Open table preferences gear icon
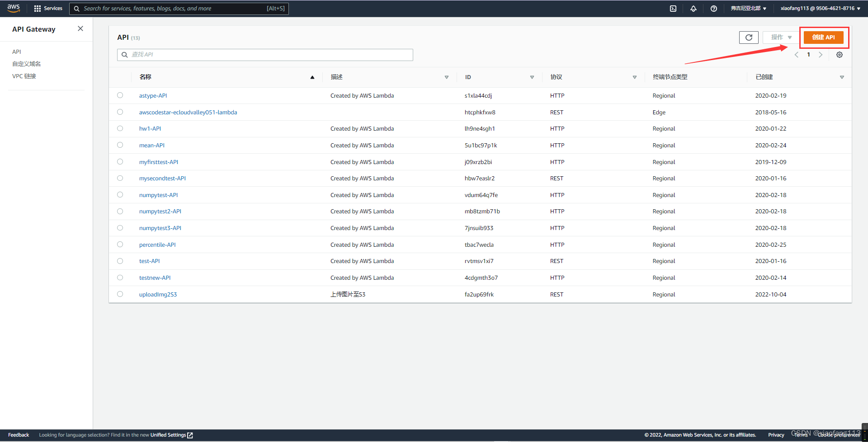The image size is (868, 442). (x=840, y=55)
